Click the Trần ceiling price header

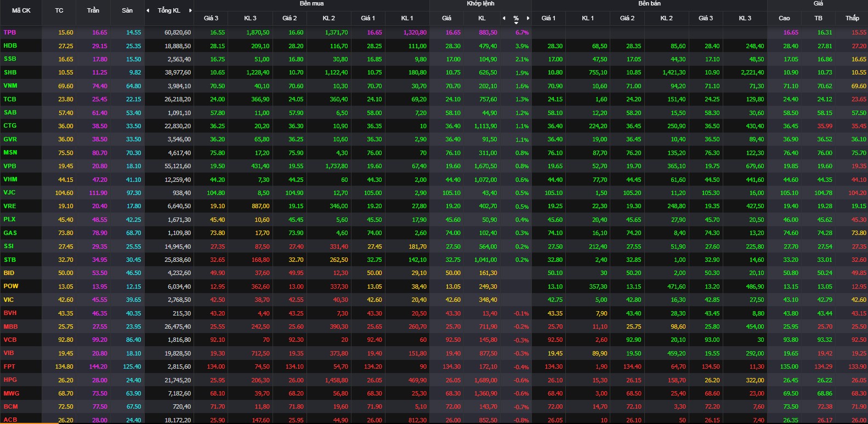click(93, 10)
